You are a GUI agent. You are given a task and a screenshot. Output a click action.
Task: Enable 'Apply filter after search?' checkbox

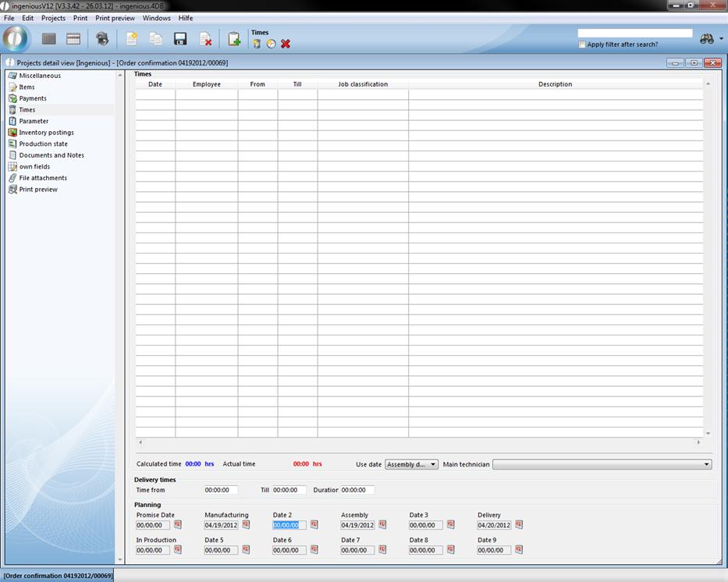(582, 44)
